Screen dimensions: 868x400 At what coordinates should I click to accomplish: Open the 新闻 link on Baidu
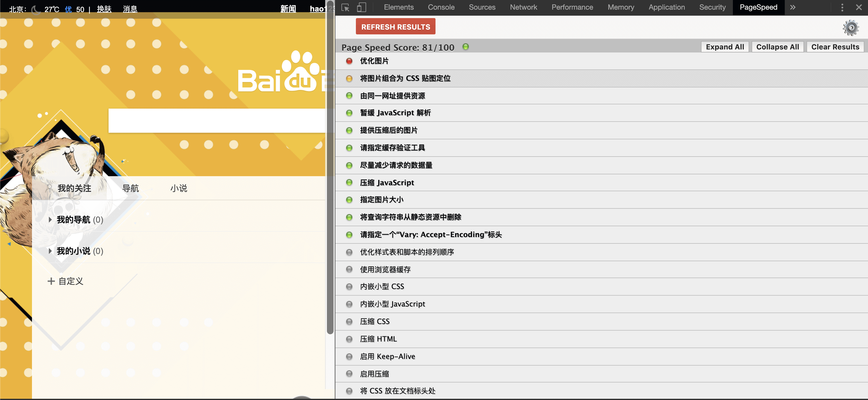288,9
